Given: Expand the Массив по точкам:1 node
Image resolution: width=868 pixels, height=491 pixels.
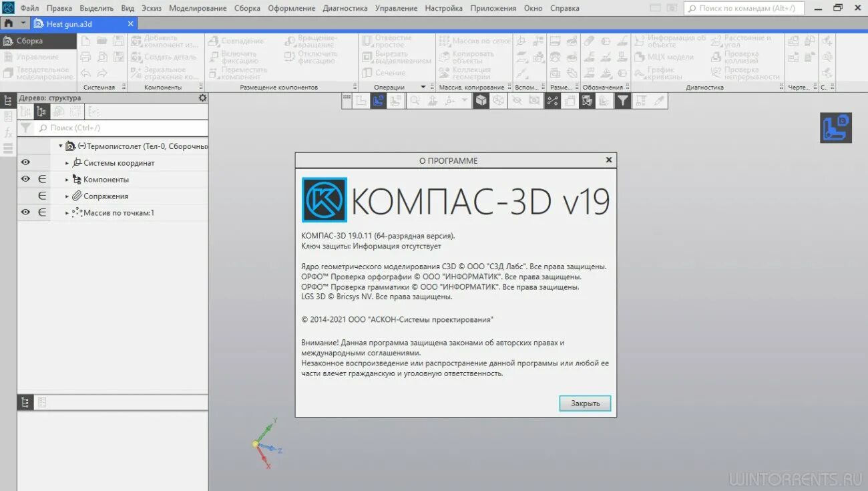Looking at the screenshot, I should (67, 213).
